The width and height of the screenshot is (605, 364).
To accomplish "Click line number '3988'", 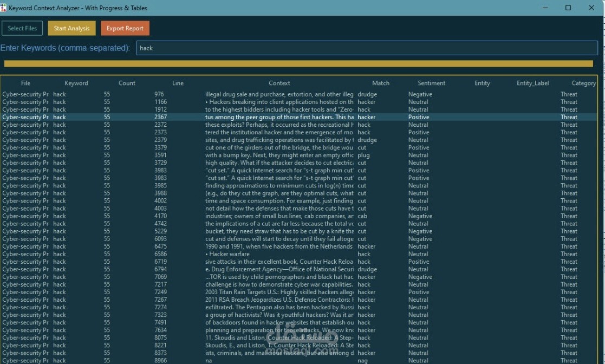I will tap(160, 193).
